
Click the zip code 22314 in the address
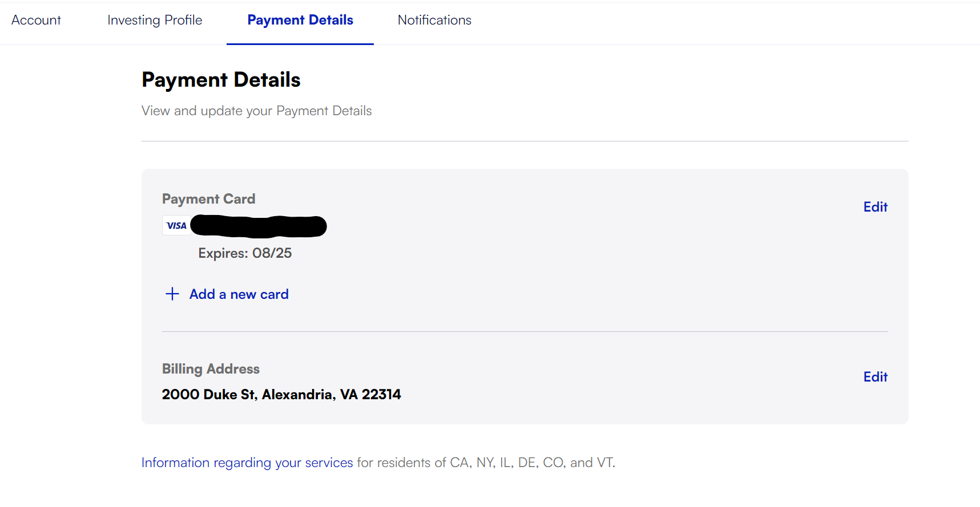pyautogui.click(x=381, y=395)
